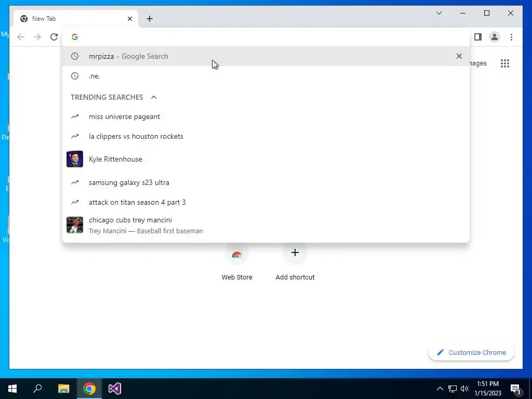Screen dimensions: 532x399
Task: Click Kyle Rittenhouse thumbnail image
Action: pos(75,159)
